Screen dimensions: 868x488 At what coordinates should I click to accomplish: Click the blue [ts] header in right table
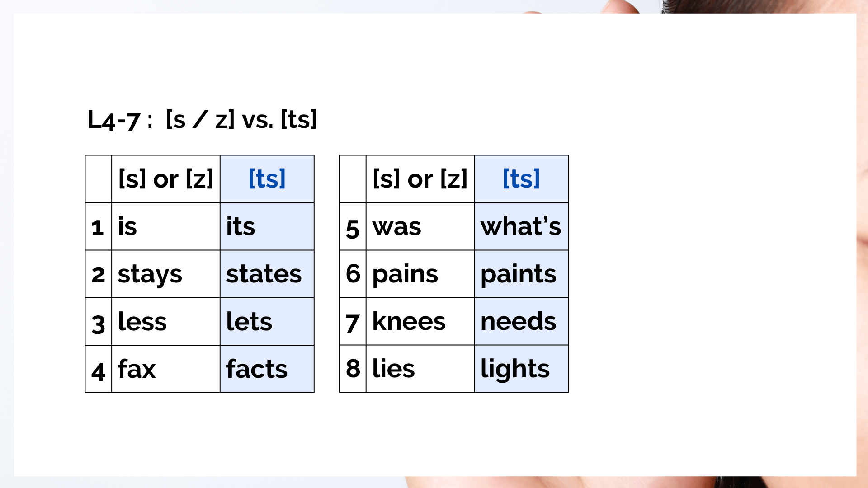point(521,178)
